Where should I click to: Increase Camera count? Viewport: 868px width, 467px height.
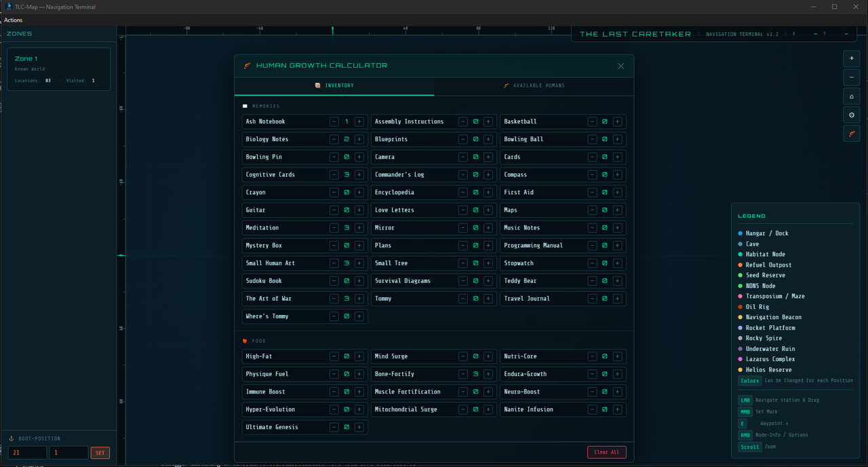488,157
